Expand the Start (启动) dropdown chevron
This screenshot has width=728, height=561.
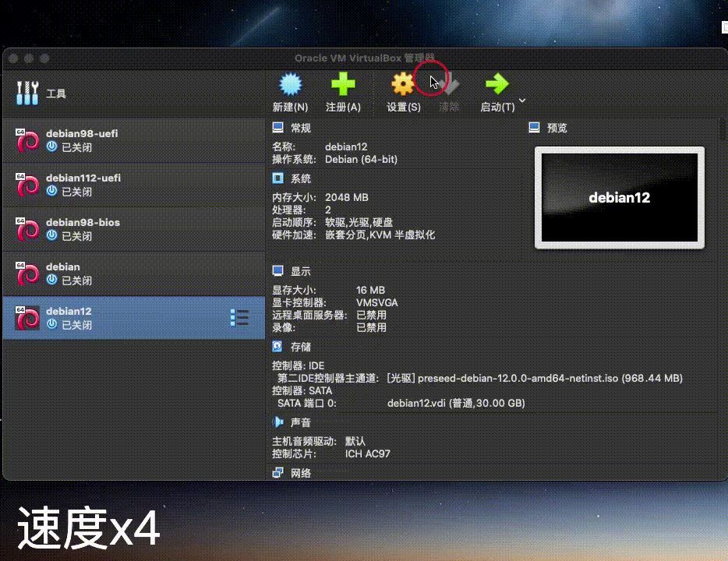coord(522,101)
